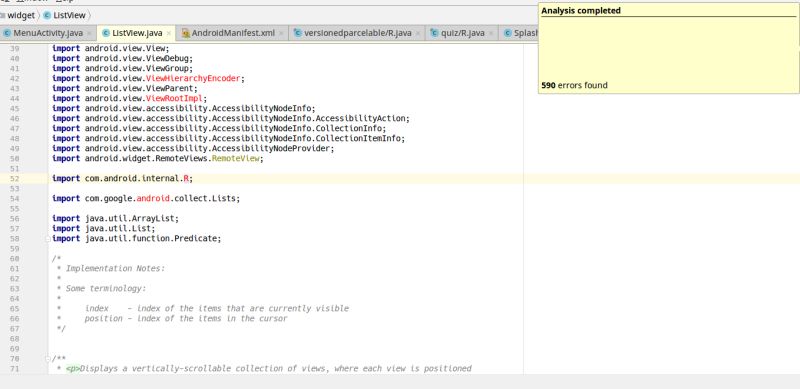Click the class icon on ListView.java tab

pos(106,33)
